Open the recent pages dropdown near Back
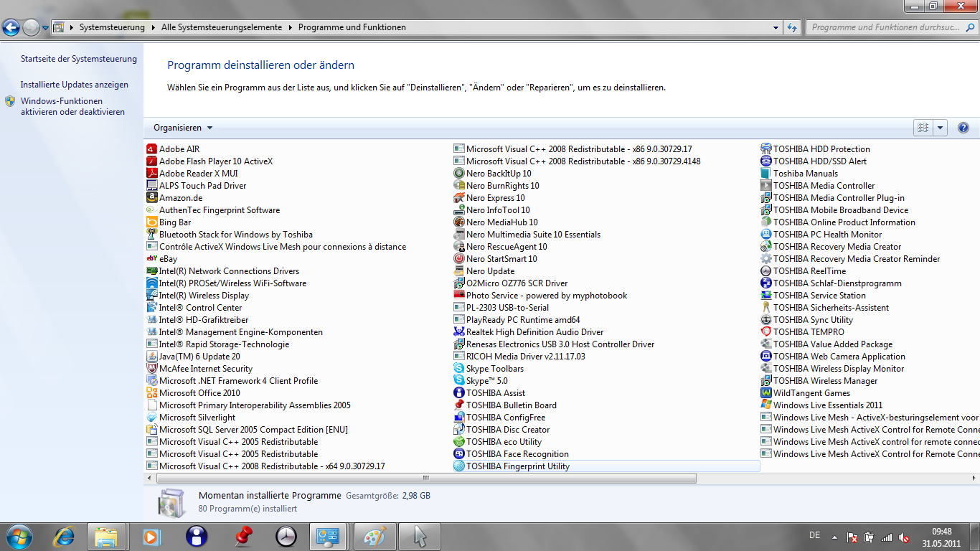This screenshot has width=980, height=551. click(x=46, y=28)
